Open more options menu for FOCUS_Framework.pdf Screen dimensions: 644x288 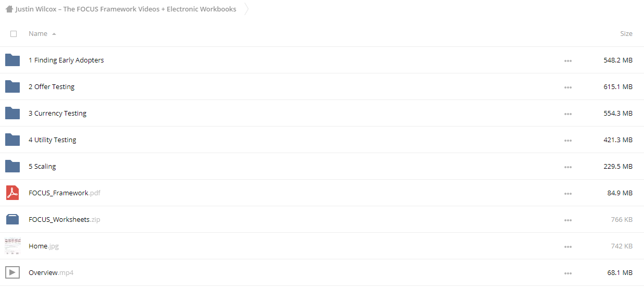pos(568,193)
